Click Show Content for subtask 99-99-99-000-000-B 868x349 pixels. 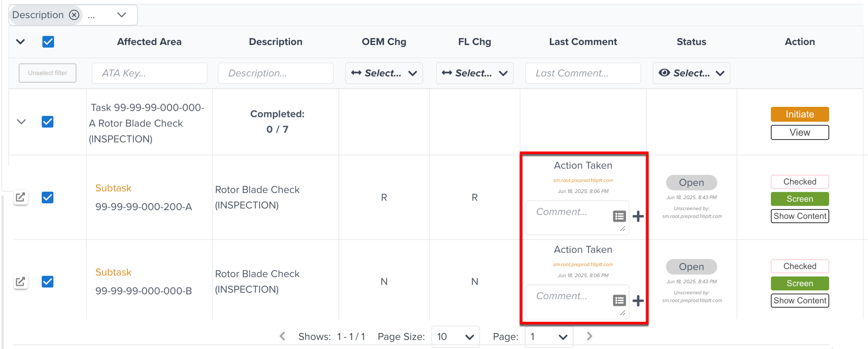(x=800, y=300)
